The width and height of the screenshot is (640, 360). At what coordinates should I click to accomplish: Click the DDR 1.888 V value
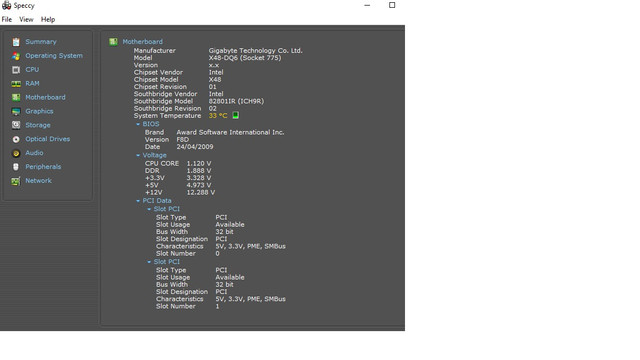point(199,171)
